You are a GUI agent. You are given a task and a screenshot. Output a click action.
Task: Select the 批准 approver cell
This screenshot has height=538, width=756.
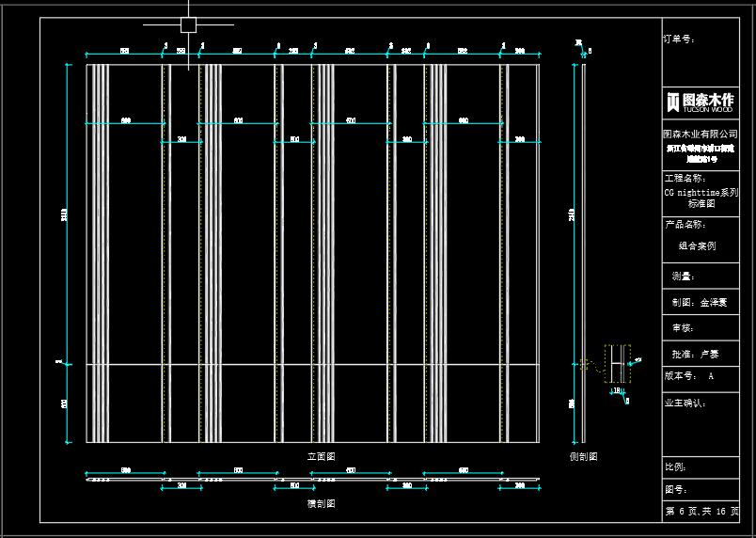pos(695,354)
